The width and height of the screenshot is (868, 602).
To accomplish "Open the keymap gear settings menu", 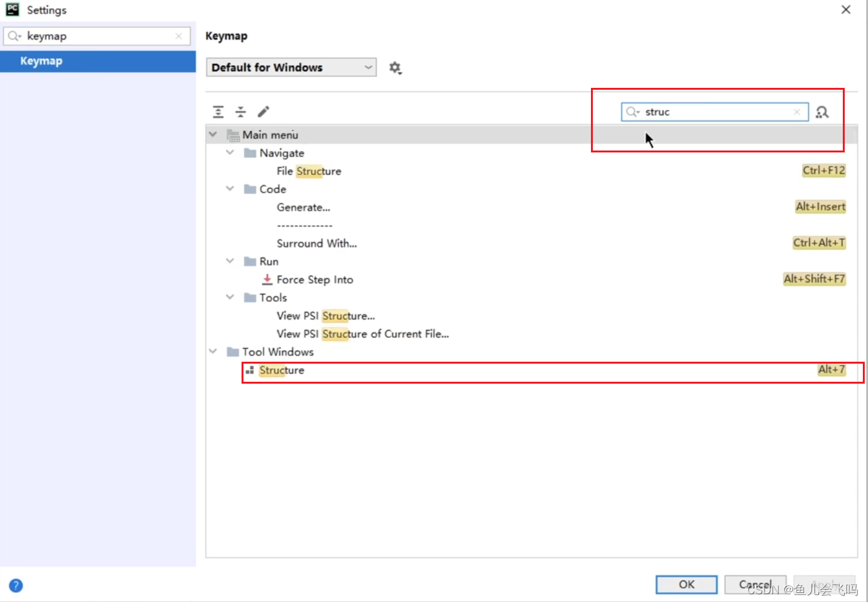I will click(x=395, y=68).
